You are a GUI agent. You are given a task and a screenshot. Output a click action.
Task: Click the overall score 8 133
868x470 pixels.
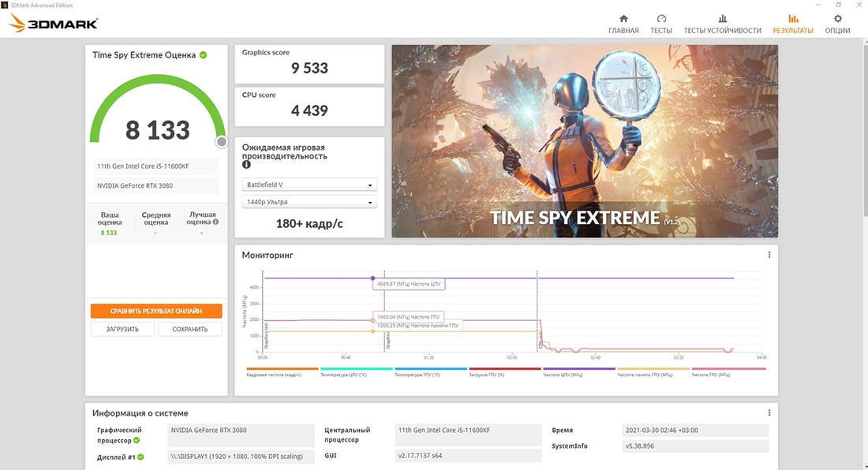(158, 130)
